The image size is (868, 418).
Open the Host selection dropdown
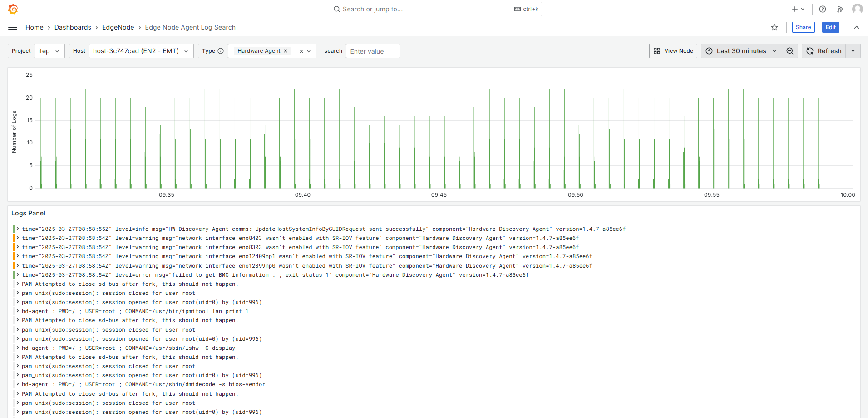coord(141,51)
